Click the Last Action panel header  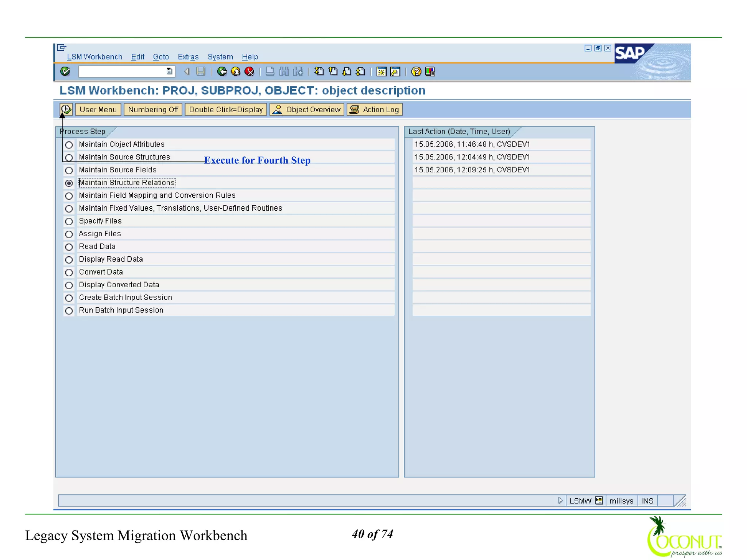(459, 131)
